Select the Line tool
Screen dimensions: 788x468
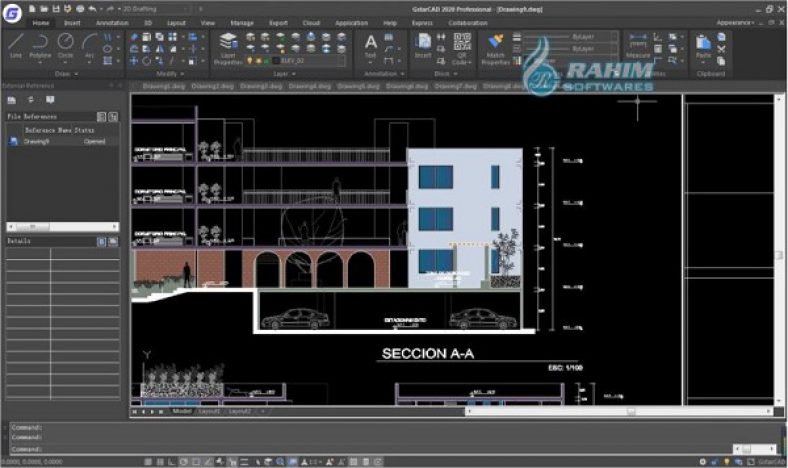coord(16,45)
